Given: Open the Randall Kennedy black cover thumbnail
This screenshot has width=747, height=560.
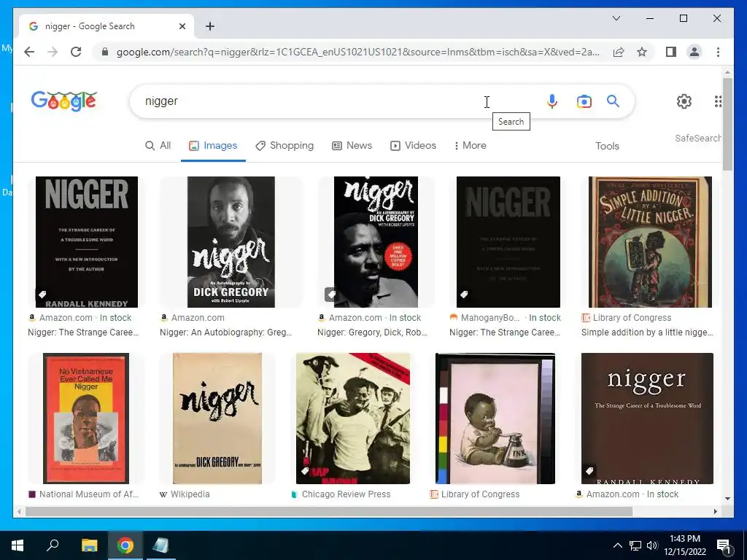Looking at the screenshot, I should [x=86, y=242].
